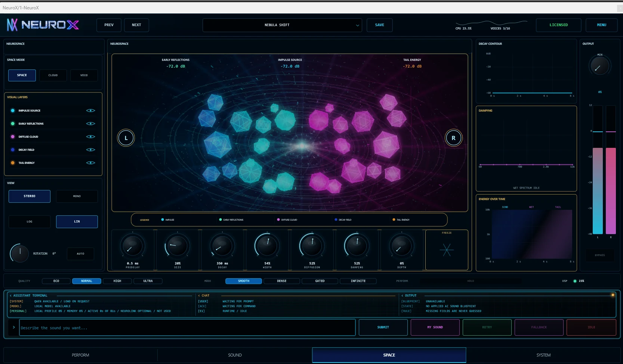Click the DSP status indicator dot
The height and width of the screenshot is (364, 623).
coord(575,281)
